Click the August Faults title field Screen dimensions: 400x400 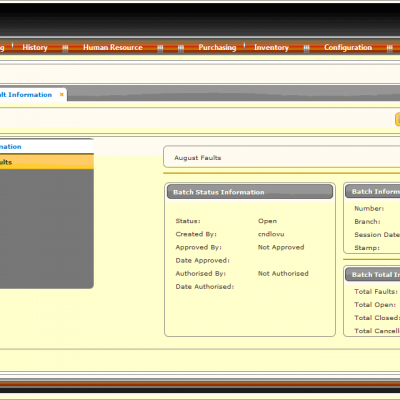tap(282, 157)
